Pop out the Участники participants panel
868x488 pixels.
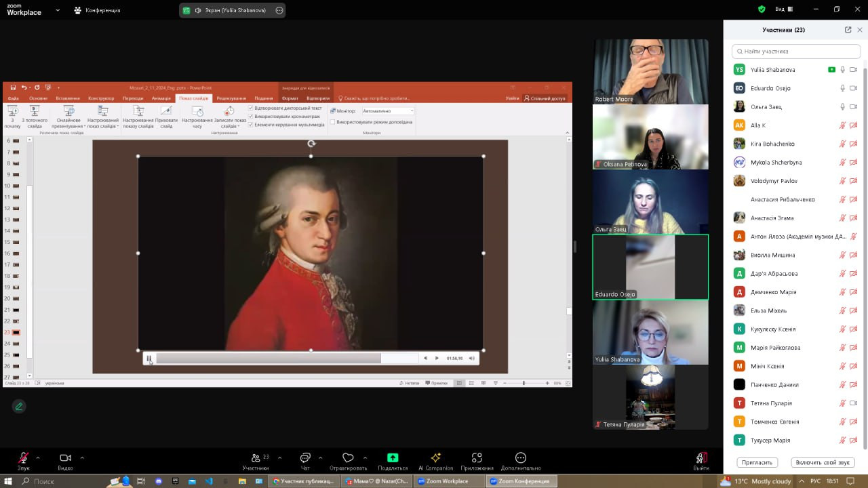(x=848, y=30)
